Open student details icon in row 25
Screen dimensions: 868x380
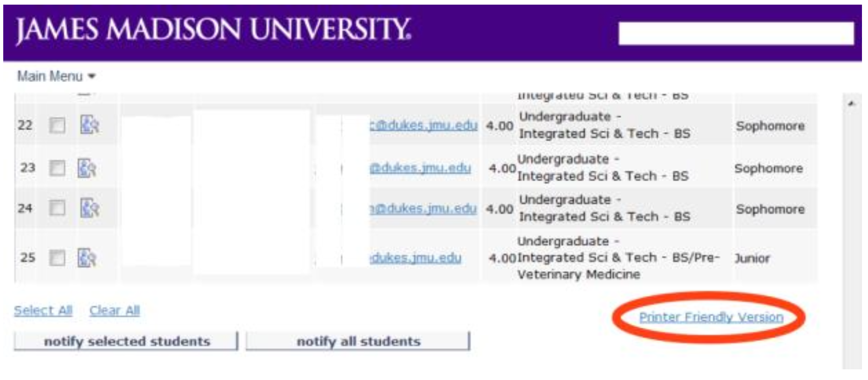[x=87, y=258]
